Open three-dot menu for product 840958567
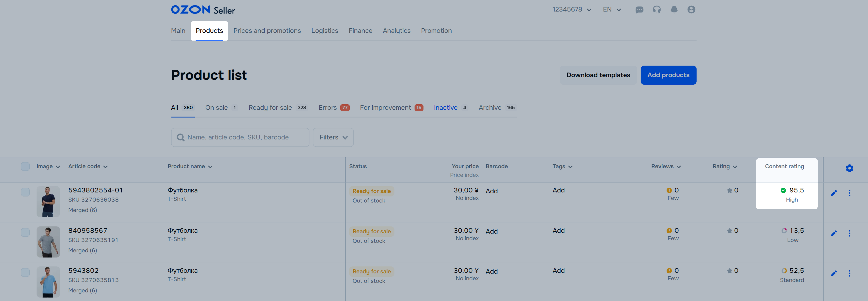868x301 pixels. point(849,233)
